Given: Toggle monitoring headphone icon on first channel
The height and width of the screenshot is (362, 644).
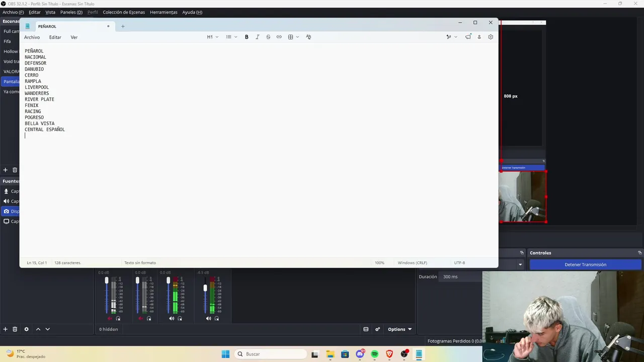Looking at the screenshot, I should (118, 318).
